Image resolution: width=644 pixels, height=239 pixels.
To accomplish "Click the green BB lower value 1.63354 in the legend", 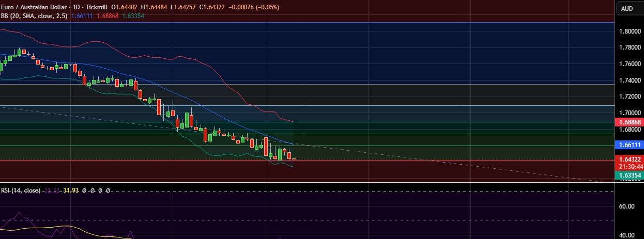I will pyautogui.click(x=133, y=16).
